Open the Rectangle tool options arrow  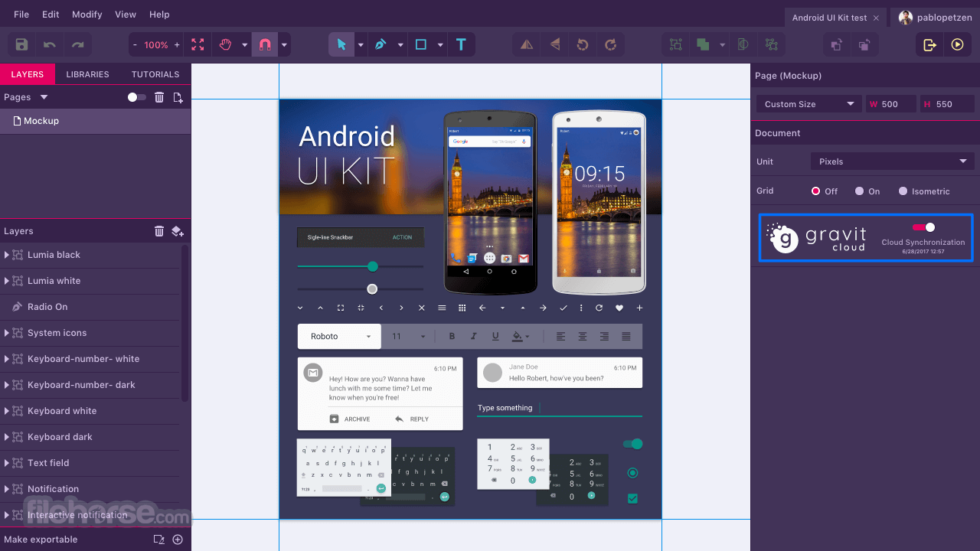point(440,45)
